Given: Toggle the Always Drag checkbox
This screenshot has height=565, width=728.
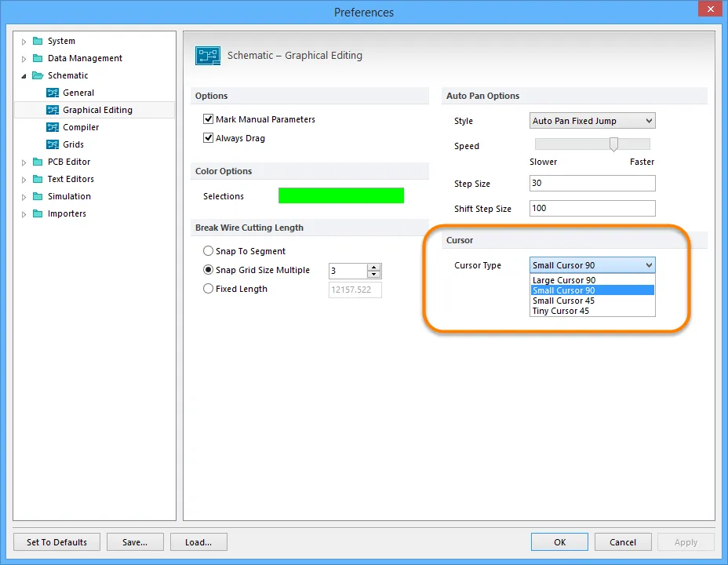Looking at the screenshot, I should click(209, 138).
